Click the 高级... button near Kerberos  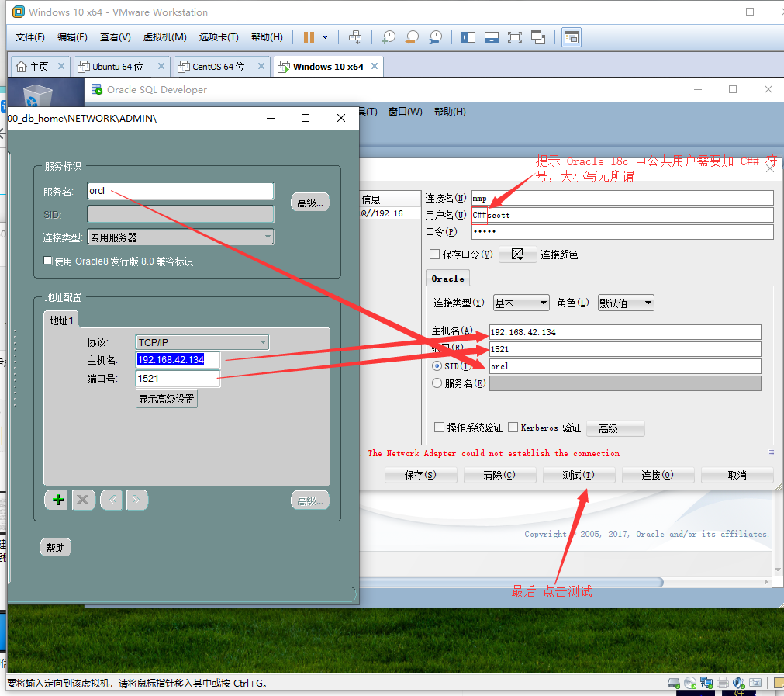click(615, 428)
